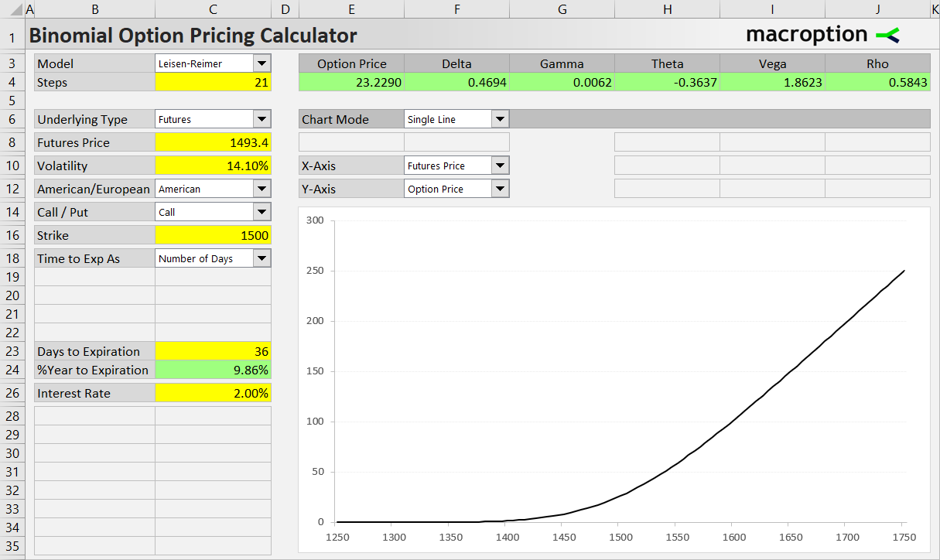Click the macroption logo

(822, 34)
